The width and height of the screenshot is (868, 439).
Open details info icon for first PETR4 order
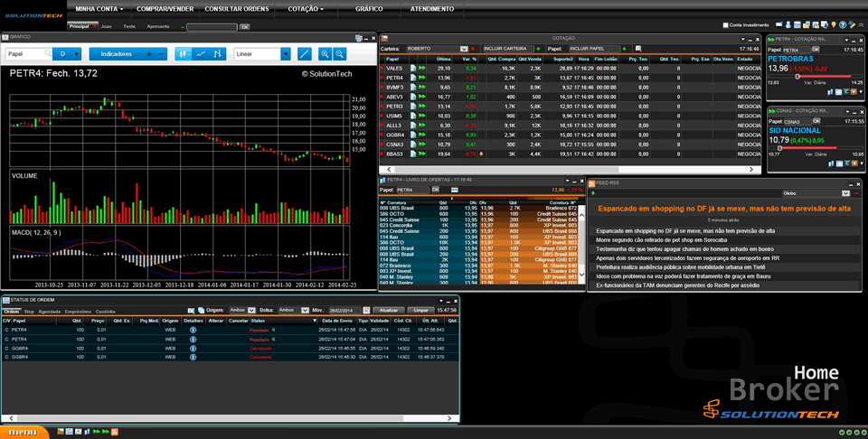pos(193,330)
